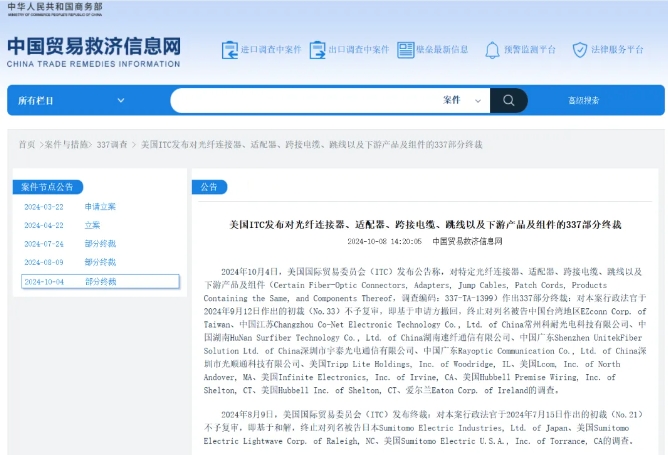Open the 案件 search type dropdown
Screen dimensions: 668x455
[462, 100]
